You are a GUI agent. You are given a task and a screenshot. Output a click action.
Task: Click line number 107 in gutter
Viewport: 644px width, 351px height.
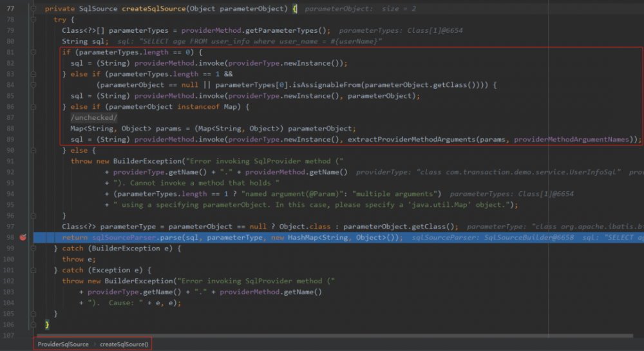point(8,336)
